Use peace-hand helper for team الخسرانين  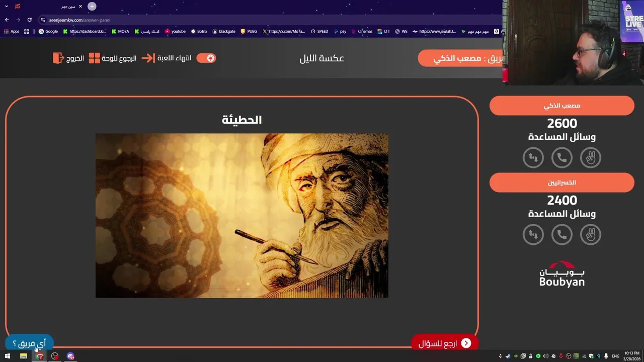591,234
